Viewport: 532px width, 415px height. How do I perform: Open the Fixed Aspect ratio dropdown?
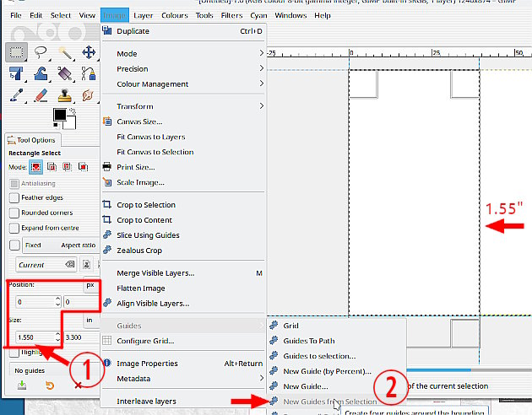(61, 245)
